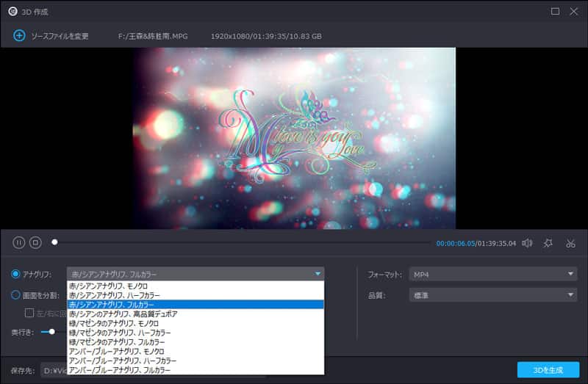Screen dimensions: 588x384
Task: Choose 緑/マゼンタのアナグリフ、モノクロ option
Action: pos(196,323)
